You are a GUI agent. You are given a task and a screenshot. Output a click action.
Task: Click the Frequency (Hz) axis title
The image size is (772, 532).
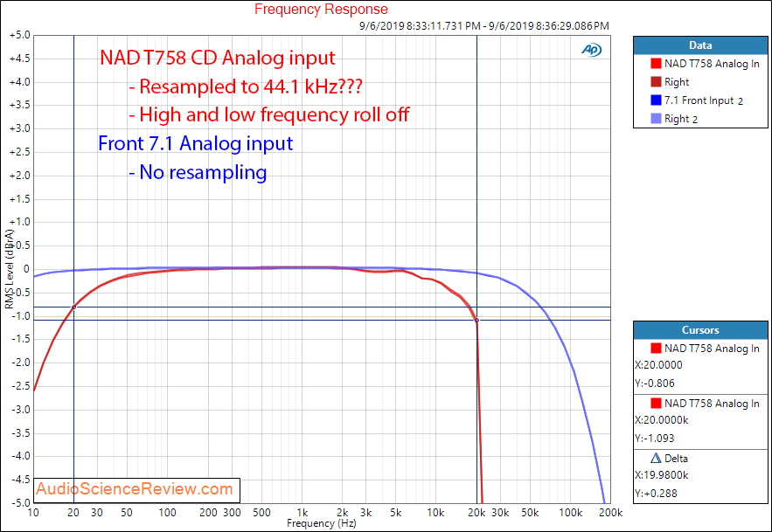tap(321, 523)
